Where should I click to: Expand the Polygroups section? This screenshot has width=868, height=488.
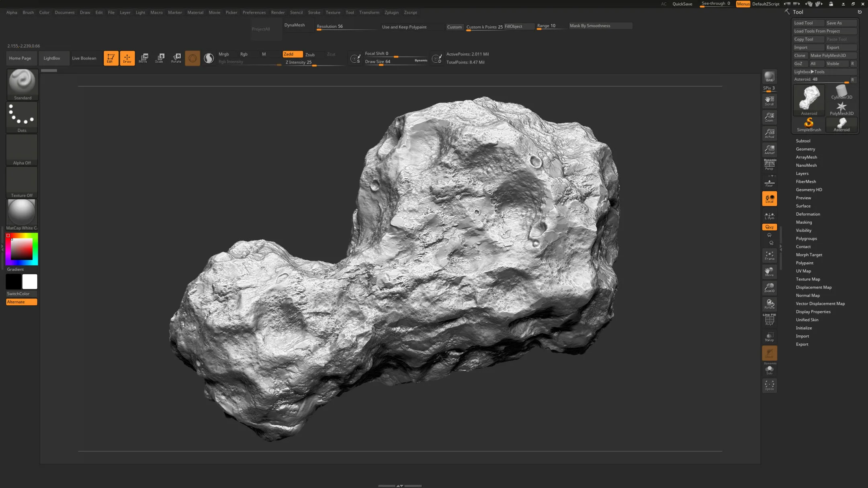point(806,239)
